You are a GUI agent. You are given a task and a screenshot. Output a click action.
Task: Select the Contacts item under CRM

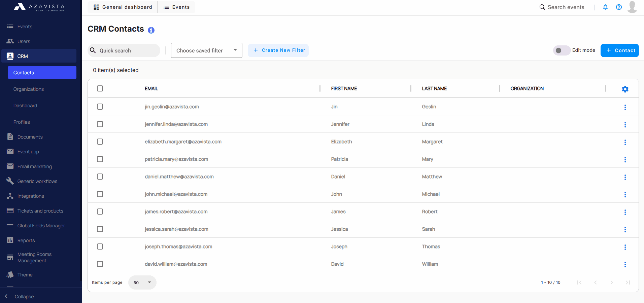pos(42,73)
